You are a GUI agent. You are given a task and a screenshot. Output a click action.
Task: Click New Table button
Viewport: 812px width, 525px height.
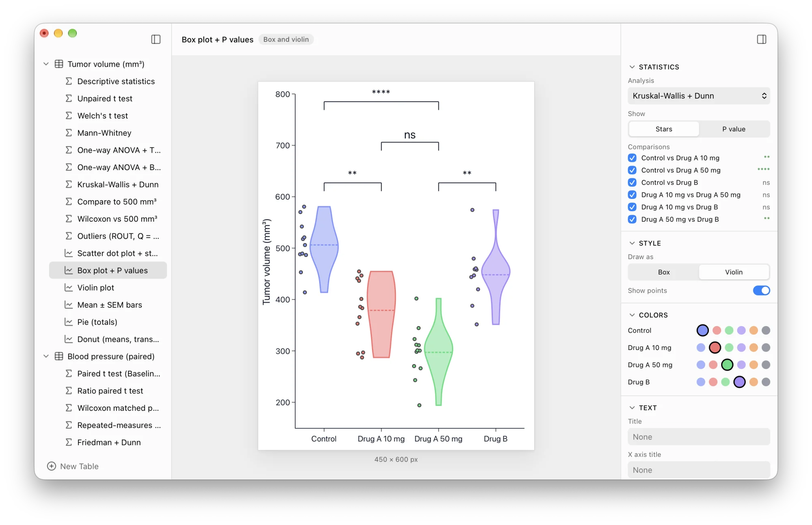point(73,466)
